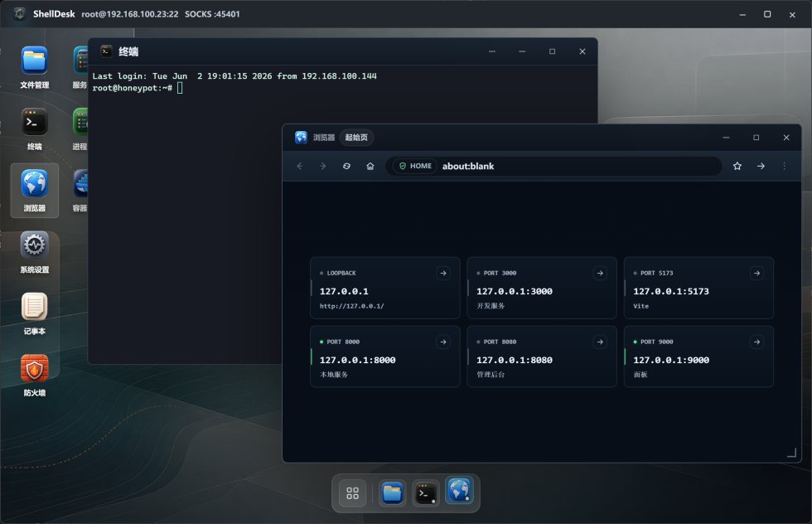Viewport: 812px width, 524px height.
Task: Close the browser window
Action: (x=786, y=138)
